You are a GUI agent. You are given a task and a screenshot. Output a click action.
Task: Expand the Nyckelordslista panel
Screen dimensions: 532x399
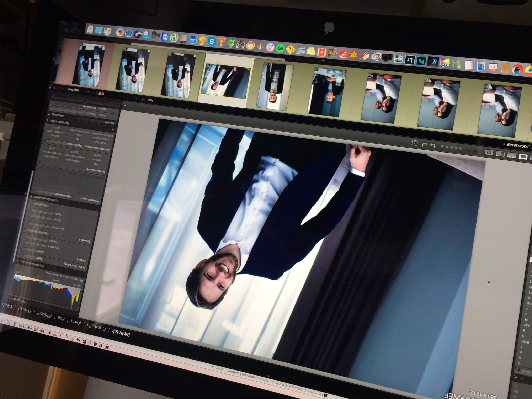(47, 120)
